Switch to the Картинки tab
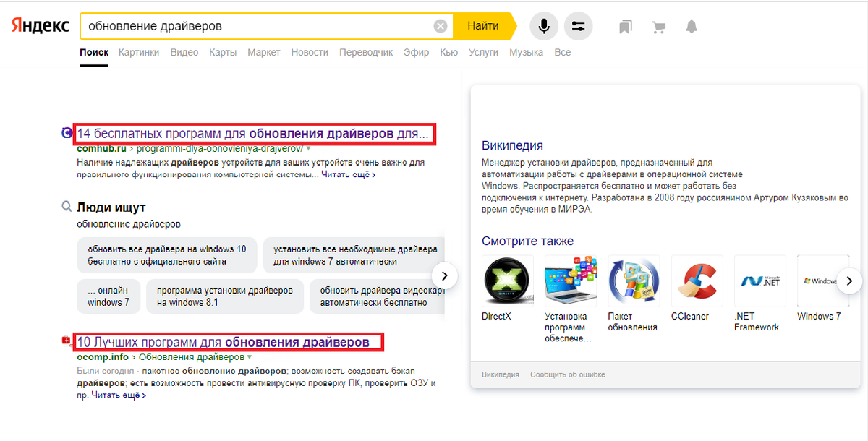This screenshot has height=441, width=868. [x=139, y=52]
